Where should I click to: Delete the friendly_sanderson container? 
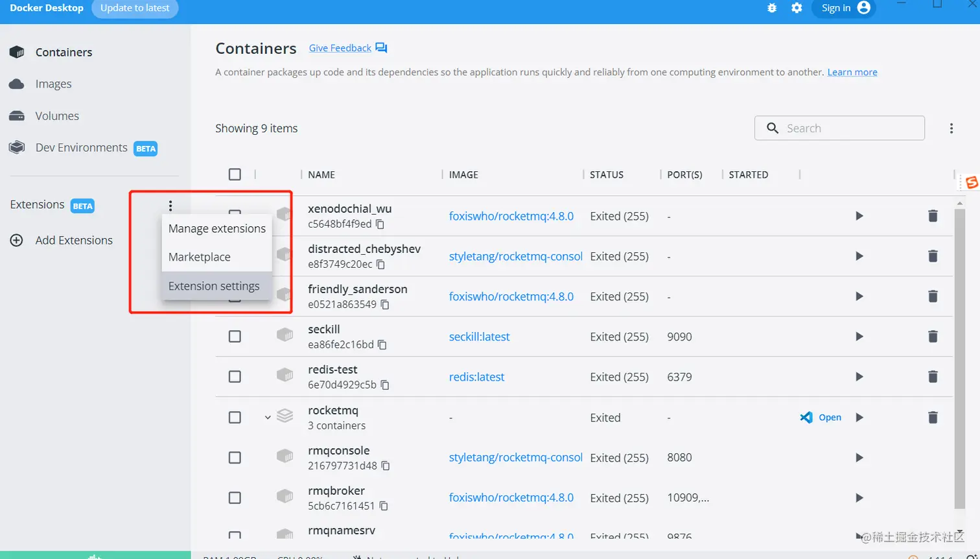coord(933,296)
